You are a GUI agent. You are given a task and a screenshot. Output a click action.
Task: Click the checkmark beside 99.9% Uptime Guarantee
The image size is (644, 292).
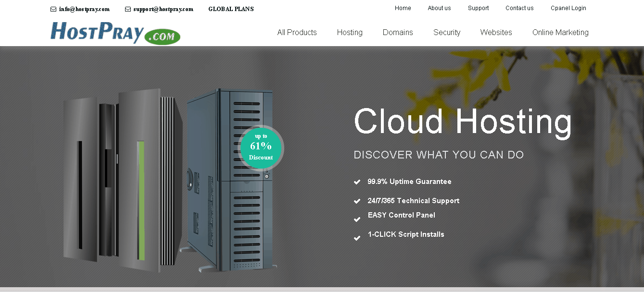(357, 182)
